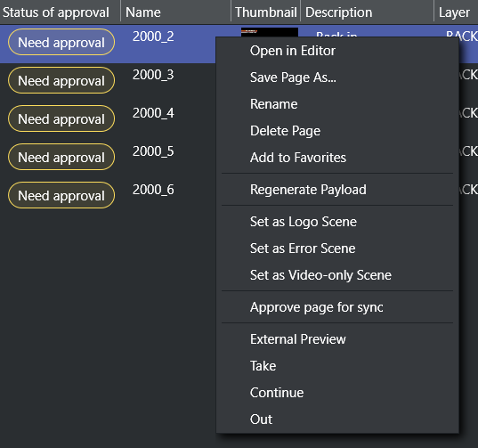Select Set as Logo Scene
The height and width of the screenshot is (448, 478).
coord(337,222)
